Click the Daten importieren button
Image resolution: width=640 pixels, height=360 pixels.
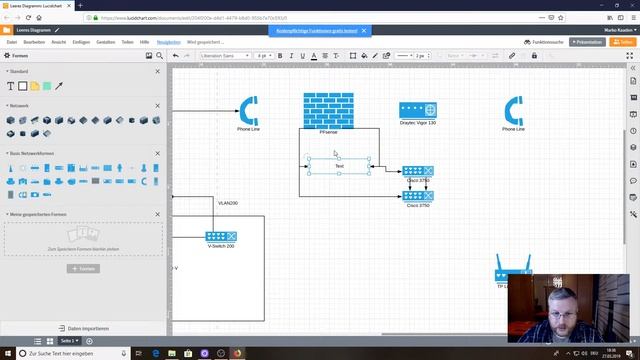84,328
